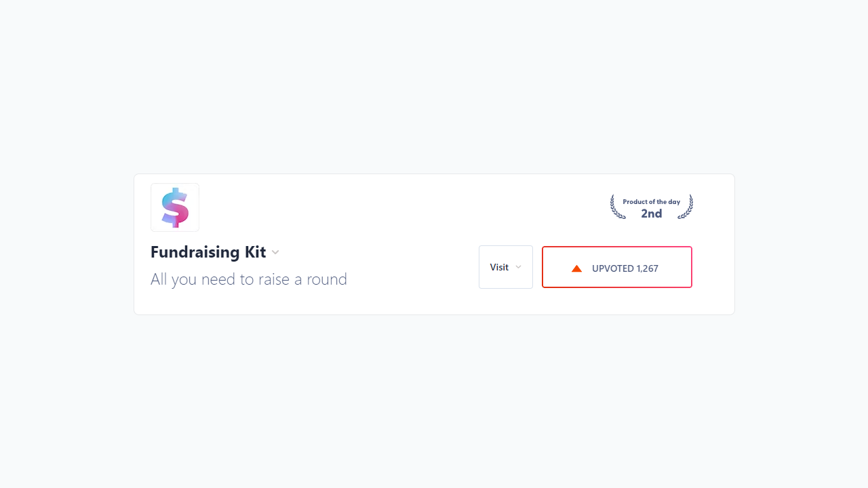Click the UPVOTED label text
This screenshot has height=488, width=868.
tap(613, 268)
